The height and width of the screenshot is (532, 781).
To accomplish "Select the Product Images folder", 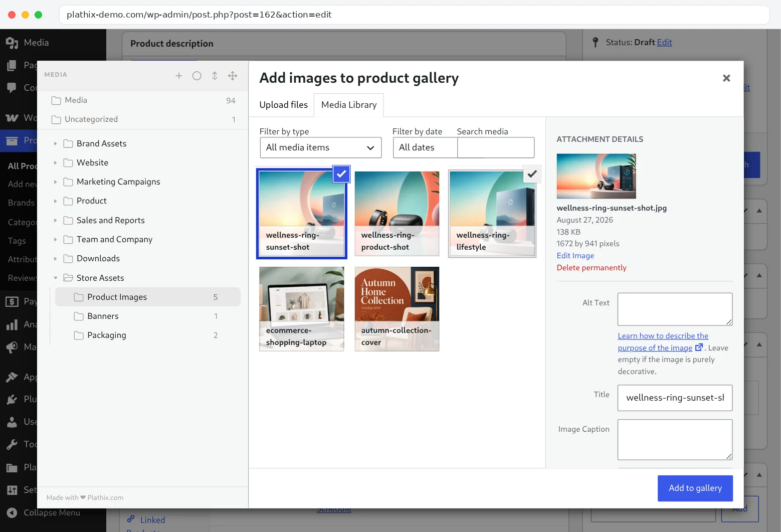I will tap(148, 297).
